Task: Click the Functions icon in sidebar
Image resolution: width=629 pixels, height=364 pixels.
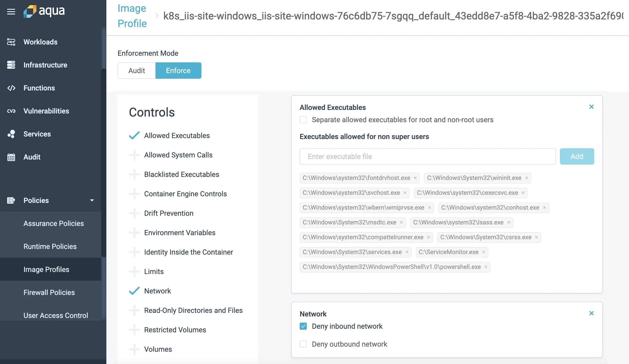Action: [11, 87]
